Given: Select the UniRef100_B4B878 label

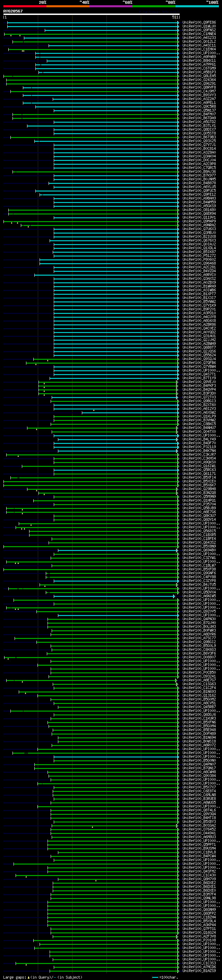Looking at the screenshot, I should (x=199, y=183).
